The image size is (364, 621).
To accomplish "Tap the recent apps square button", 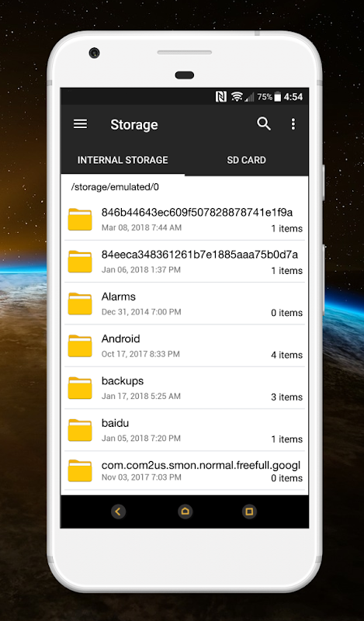I will point(249,512).
